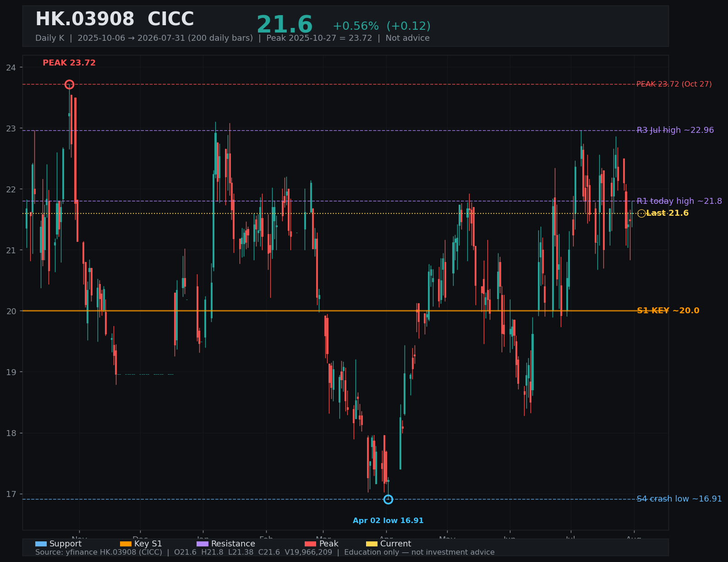
Task: Click the +0.56% (+0.12) change text
Action: click(x=382, y=26)
